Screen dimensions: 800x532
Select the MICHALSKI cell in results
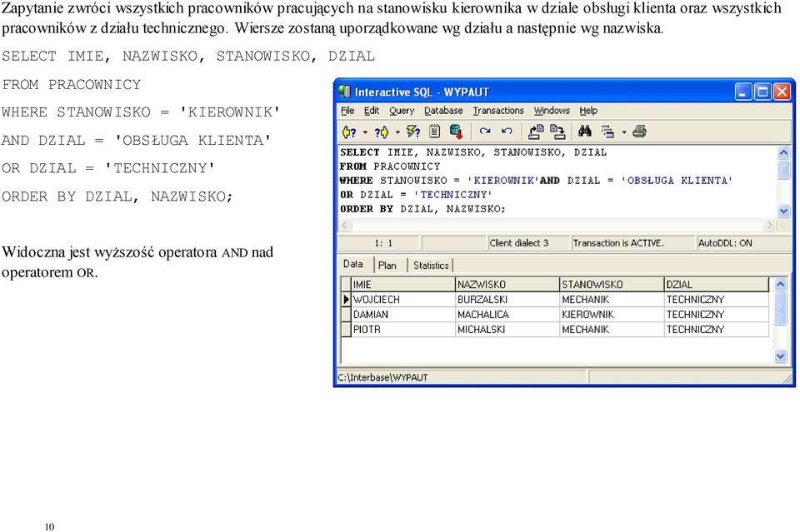[507, 330]
